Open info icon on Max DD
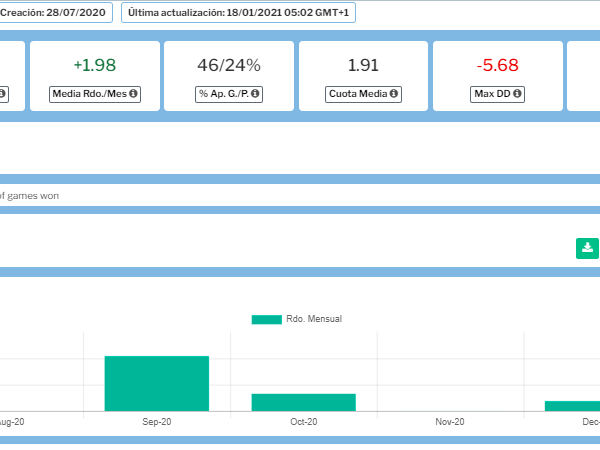600x450 pixels. pos(517,94)
